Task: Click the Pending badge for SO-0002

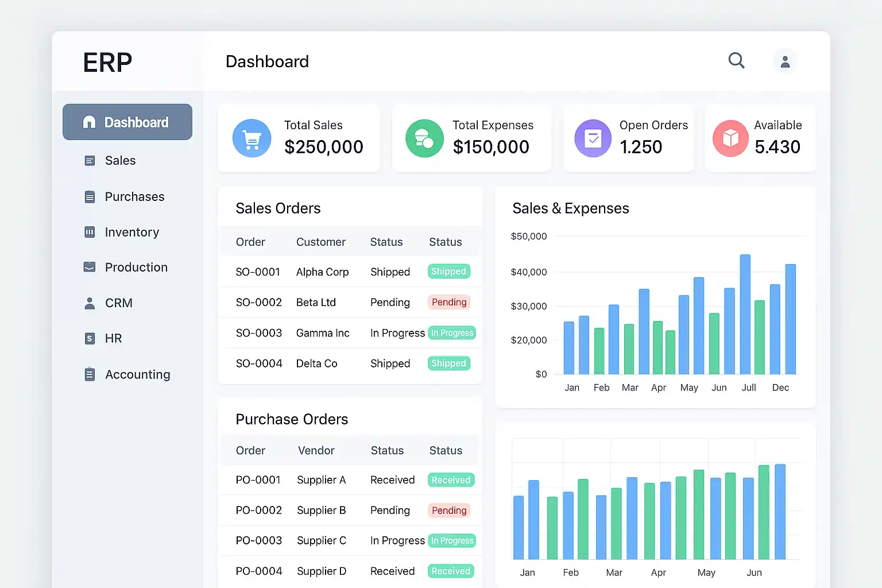Action: point(449,303)
